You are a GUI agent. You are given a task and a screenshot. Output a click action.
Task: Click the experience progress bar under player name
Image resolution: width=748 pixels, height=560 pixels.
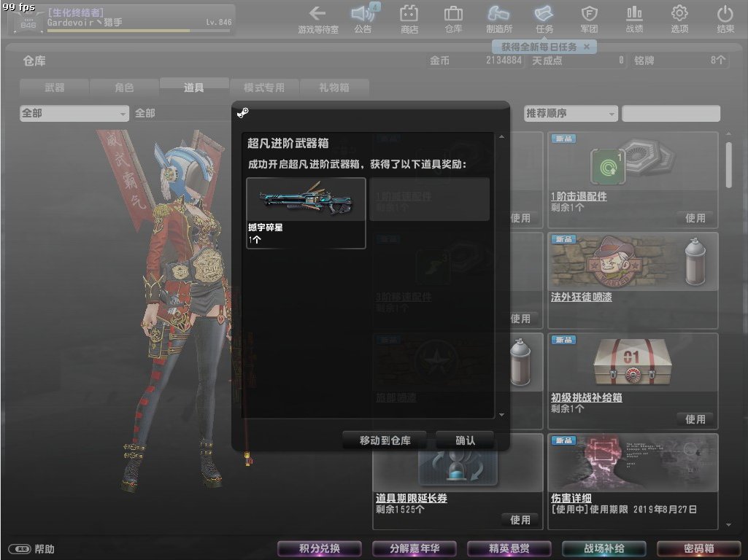(139, 31)
